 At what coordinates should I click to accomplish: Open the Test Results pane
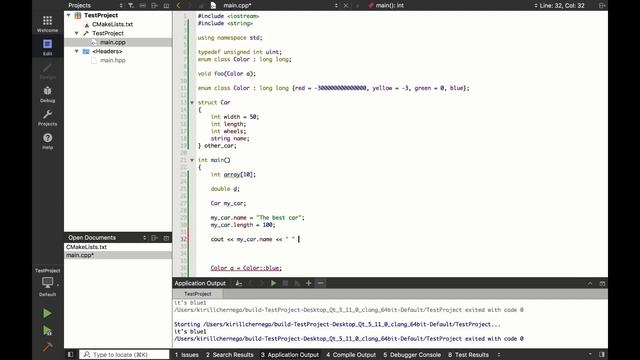coord(468,355)
